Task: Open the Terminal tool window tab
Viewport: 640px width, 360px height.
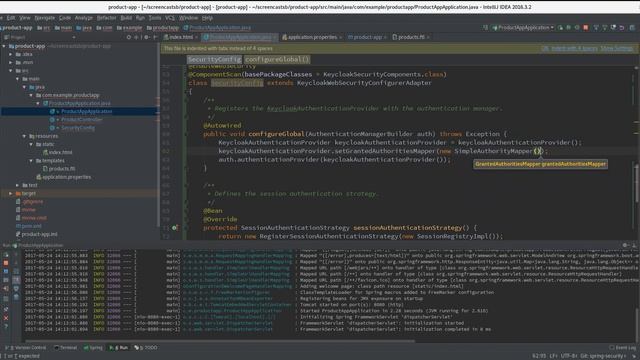Action: click(65, 348)
